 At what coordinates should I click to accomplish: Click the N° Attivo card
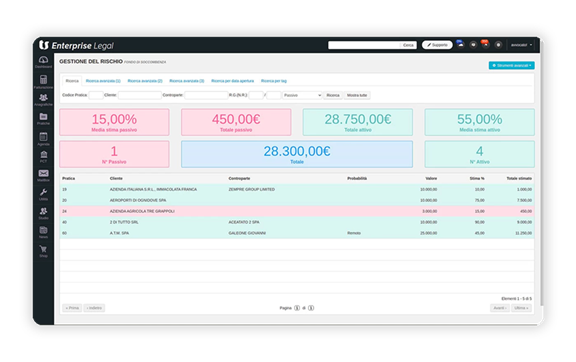click(x=479, y=154)
